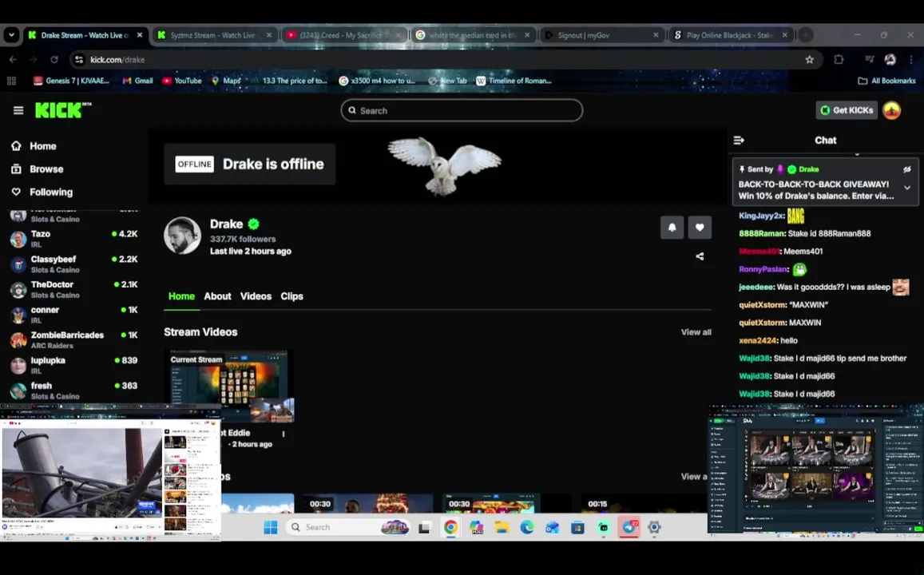The image size is (924, 575).
Task: Open conner channel in sidebar
Action: click(x=73, y=315)
